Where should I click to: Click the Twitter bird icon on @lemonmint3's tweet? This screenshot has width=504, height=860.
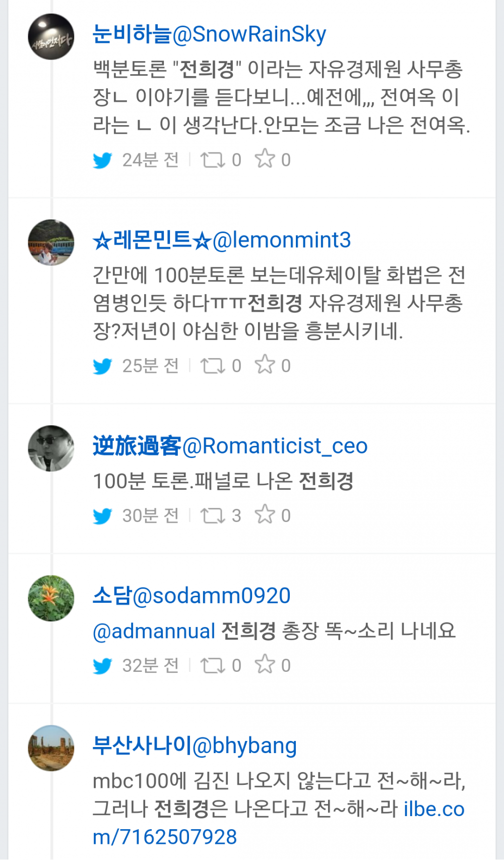[x=103, y=366]
